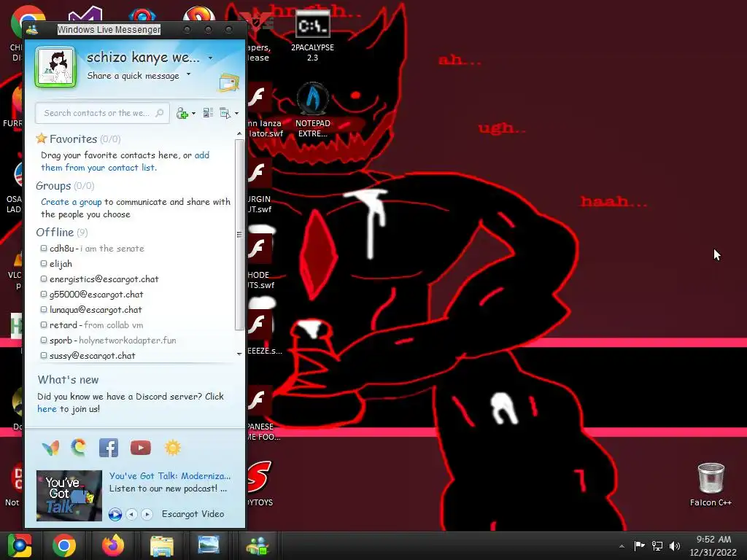Click offline status icon next to elijah
Viewport: 747px width, 560px height.
pos(44,263)
